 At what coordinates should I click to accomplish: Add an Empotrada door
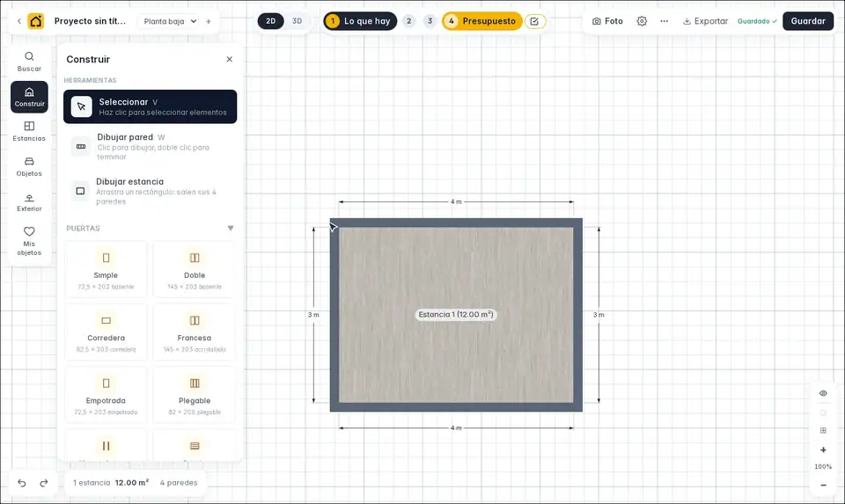[x=106, y=395]
